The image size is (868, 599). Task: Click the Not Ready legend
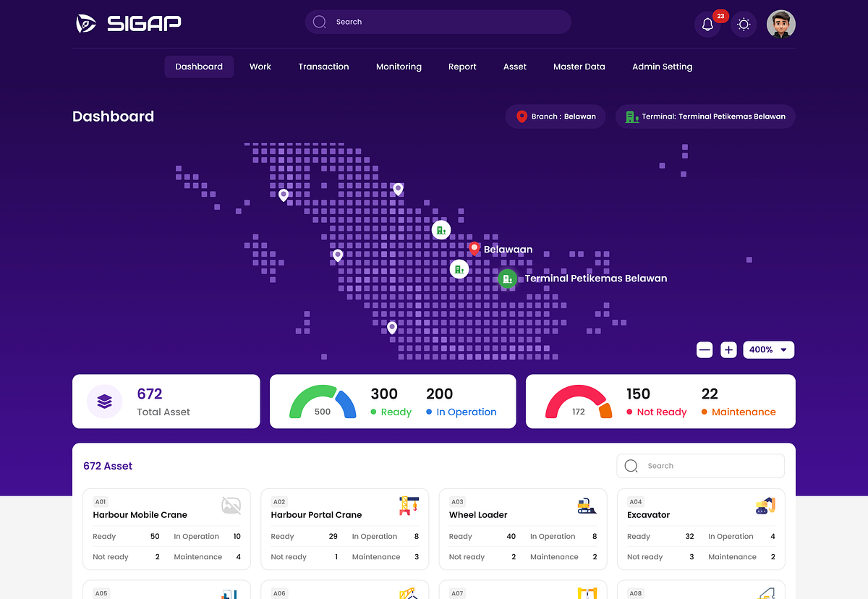(657, 412)
